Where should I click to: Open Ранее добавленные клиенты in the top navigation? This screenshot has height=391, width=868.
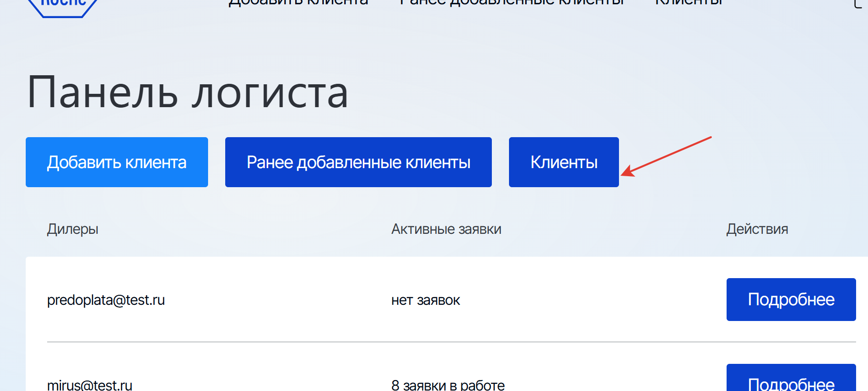511,3
